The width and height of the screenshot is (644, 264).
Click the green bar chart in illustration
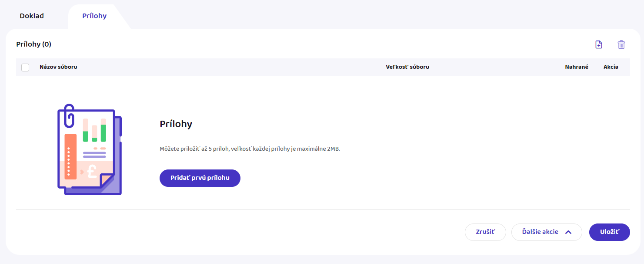point(94,130)
